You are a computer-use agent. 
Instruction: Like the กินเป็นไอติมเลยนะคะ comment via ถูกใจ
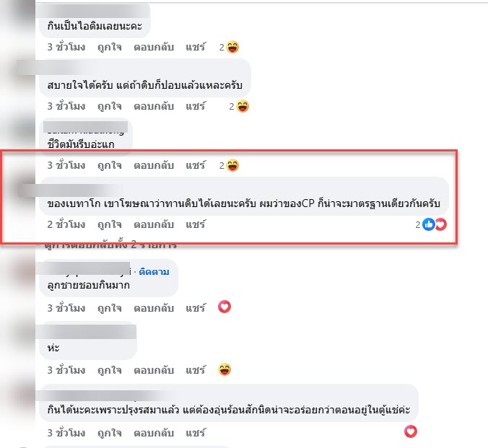[x=110, y=48]
